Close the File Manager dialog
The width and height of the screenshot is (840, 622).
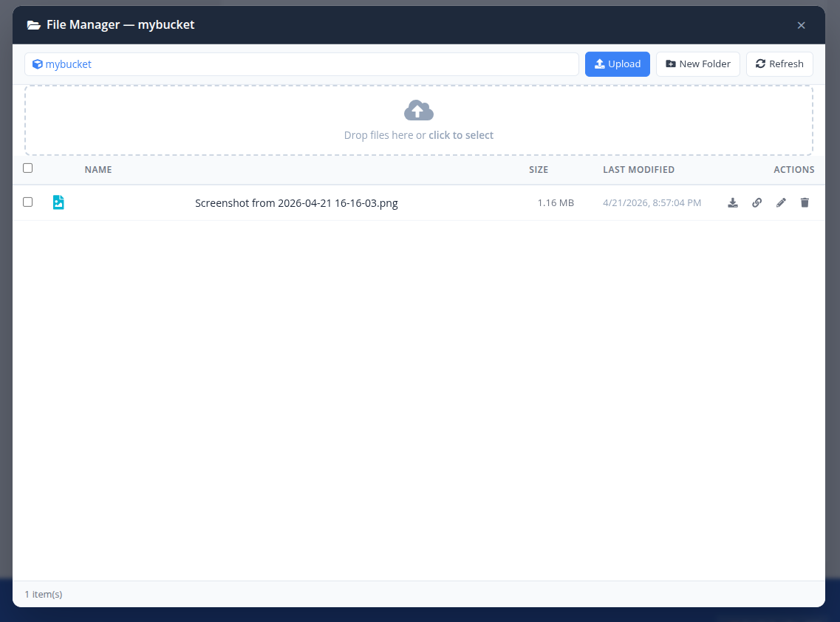pos(801,24)
